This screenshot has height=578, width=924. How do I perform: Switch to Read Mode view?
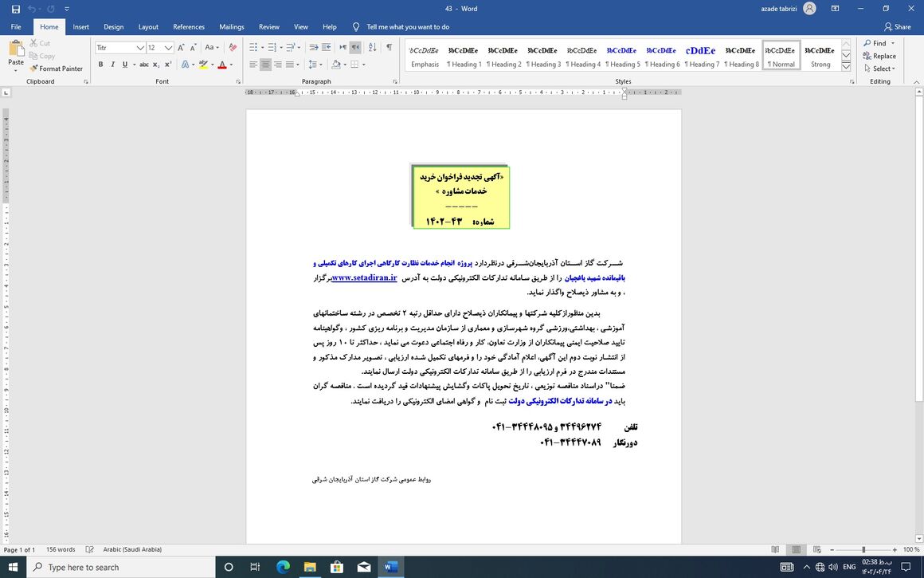[775, 549]
